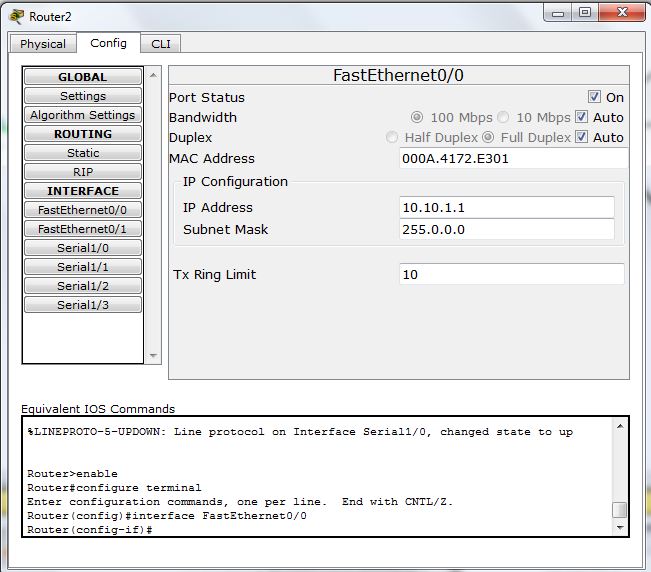Click the 'Router#configure terminal' line
The image size is (651, 572).
click(x=114, y=488)
